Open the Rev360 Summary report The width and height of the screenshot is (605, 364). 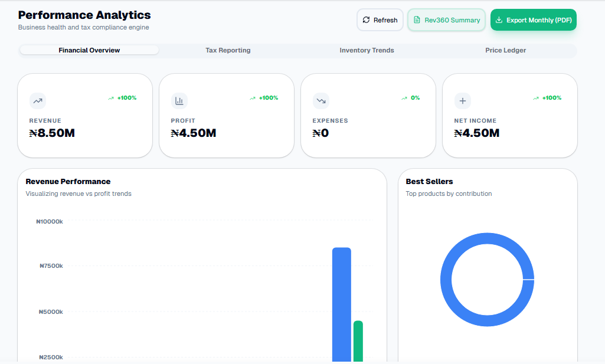[x=446, y=20]
